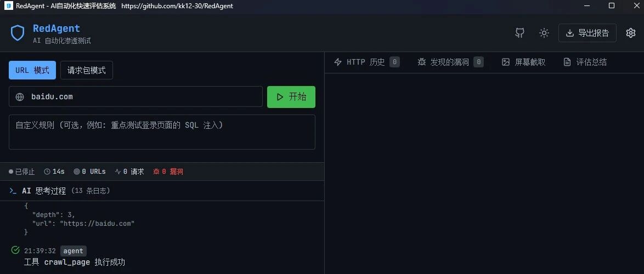Click the 自定义规则 custom rules textarea

coord(162,132)
